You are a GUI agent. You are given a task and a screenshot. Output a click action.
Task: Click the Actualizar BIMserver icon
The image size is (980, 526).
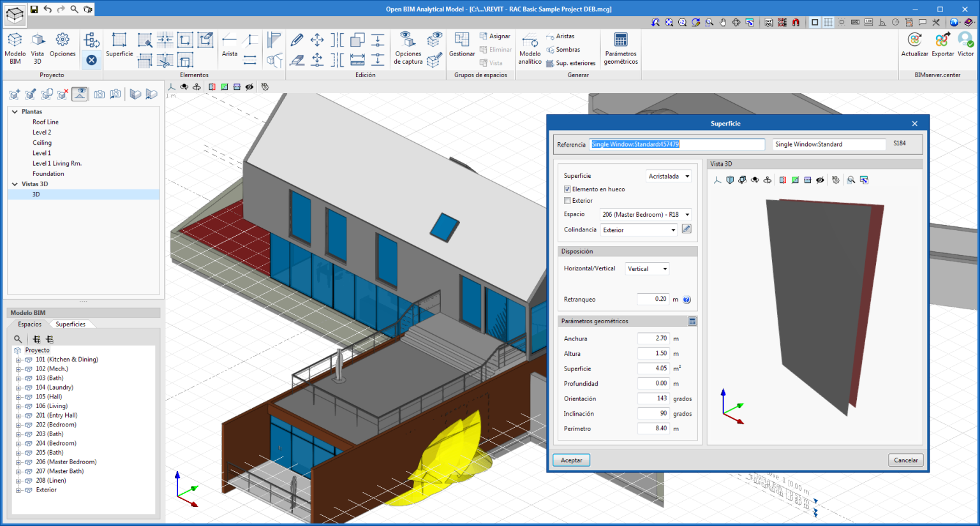914,41
